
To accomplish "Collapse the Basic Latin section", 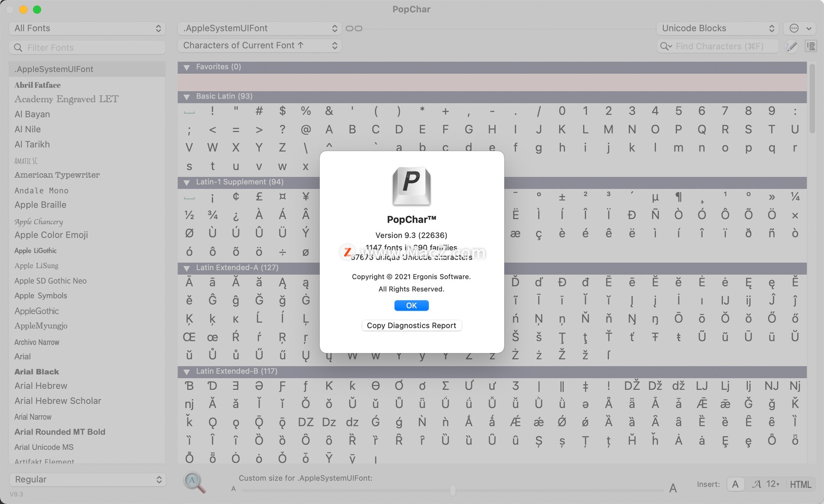I will (187, 97).
